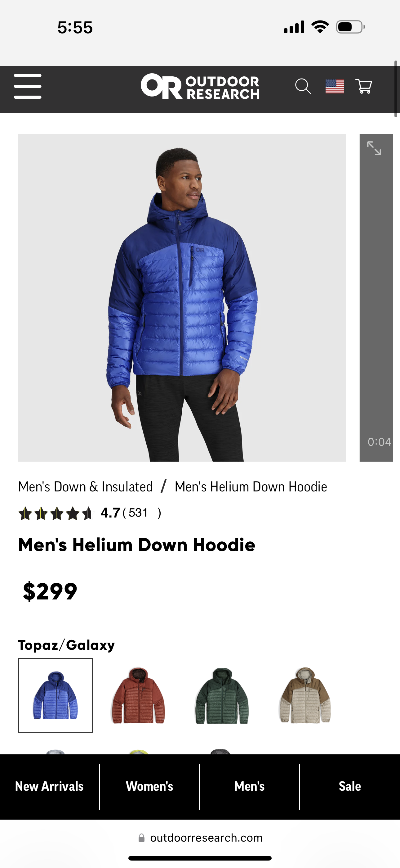This screenshot has height=868, width=400.
Task: Open the search magnifier icon
Action: click(x=303, y=86)
